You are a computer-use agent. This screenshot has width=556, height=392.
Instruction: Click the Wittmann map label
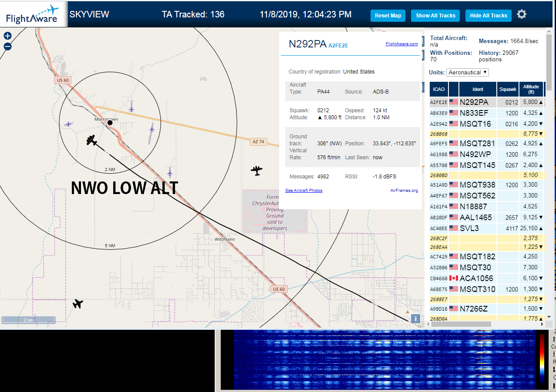225,239
